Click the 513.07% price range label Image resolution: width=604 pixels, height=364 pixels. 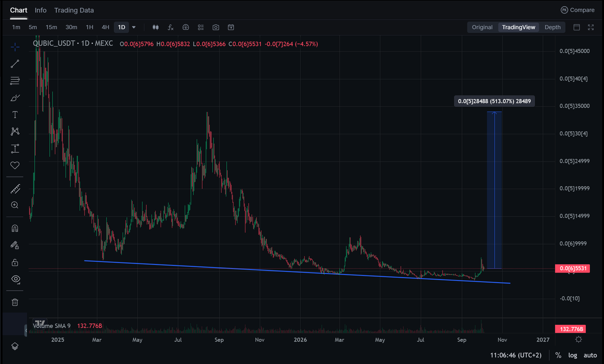coord(494,101)
